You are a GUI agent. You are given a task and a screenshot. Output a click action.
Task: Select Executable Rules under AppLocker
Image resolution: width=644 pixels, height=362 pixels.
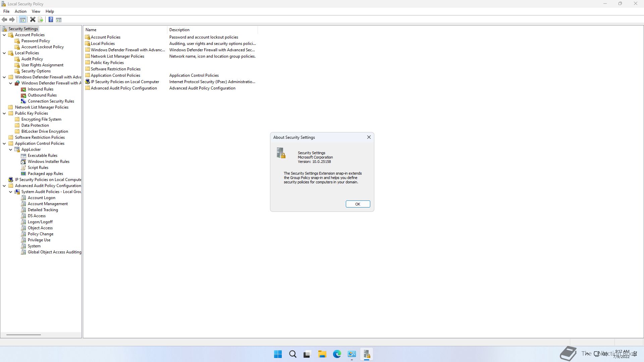[42, 156]
